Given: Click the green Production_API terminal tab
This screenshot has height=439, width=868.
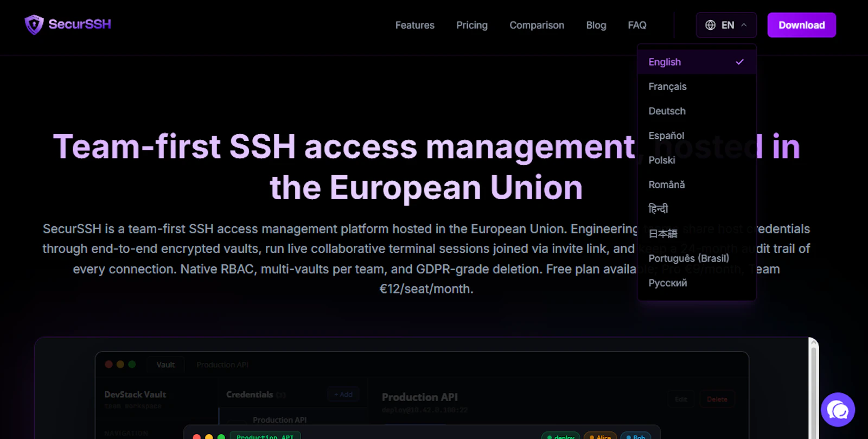Looking at the screenshot, I should tap(265, 436).
